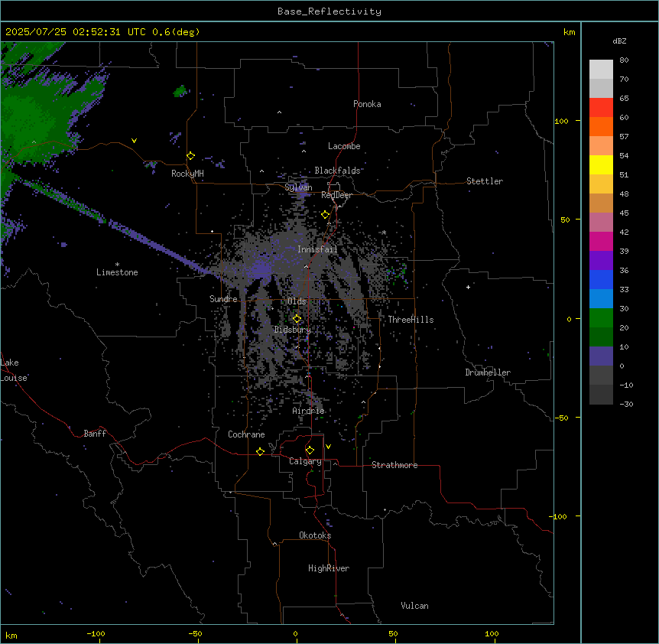Click the -30 value in dBZ legend
The height and width of the screenshot is (644, 659).
click(x=626, y=405)
